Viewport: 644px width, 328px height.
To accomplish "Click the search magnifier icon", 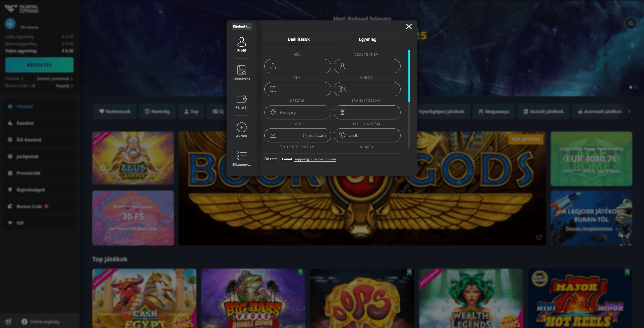I will pos(631,23).
